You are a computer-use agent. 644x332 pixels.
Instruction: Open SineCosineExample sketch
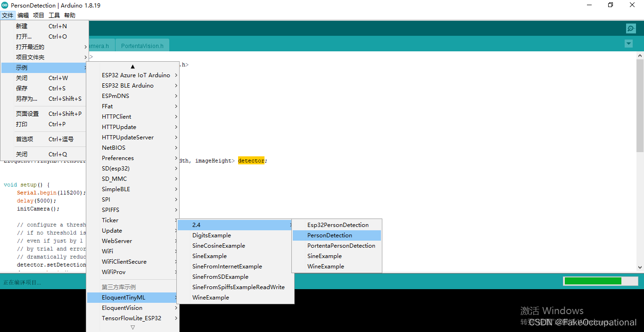click(236, 246)
